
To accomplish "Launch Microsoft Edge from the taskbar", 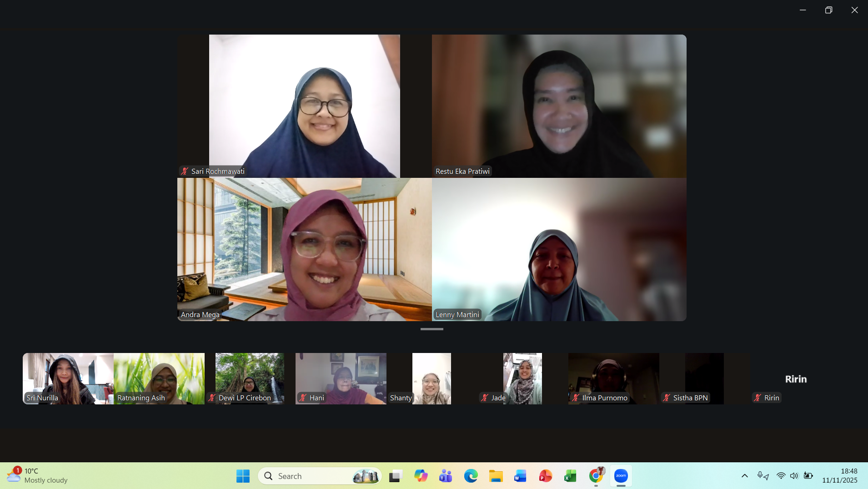I will pyautogui.click(x=471, y=476).
